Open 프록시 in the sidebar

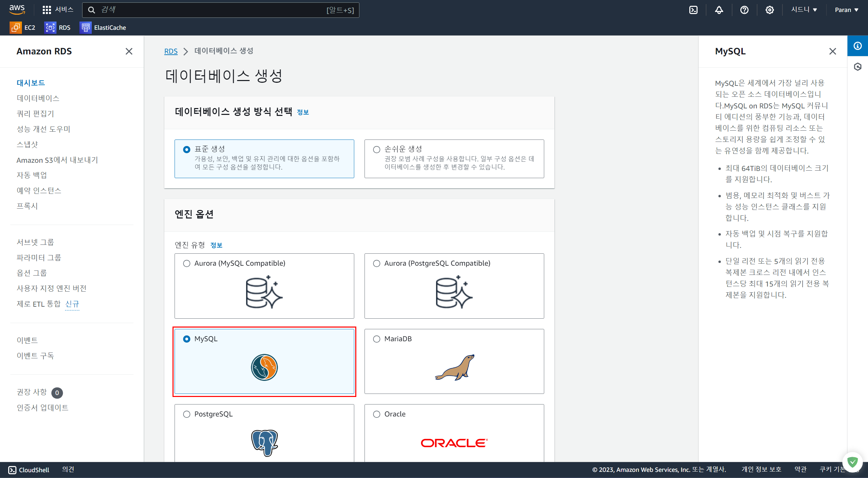(27, 206)
